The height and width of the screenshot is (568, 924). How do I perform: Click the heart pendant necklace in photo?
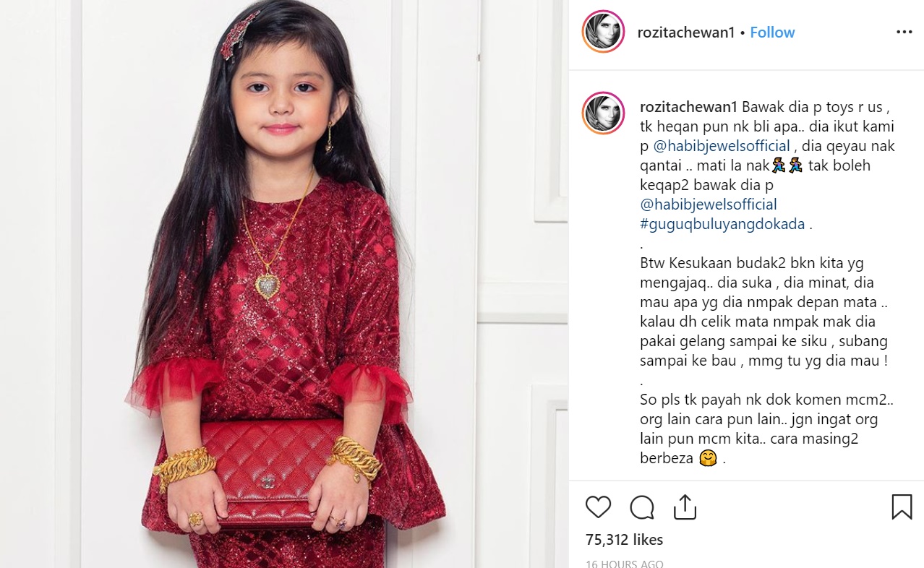[268, 283]
